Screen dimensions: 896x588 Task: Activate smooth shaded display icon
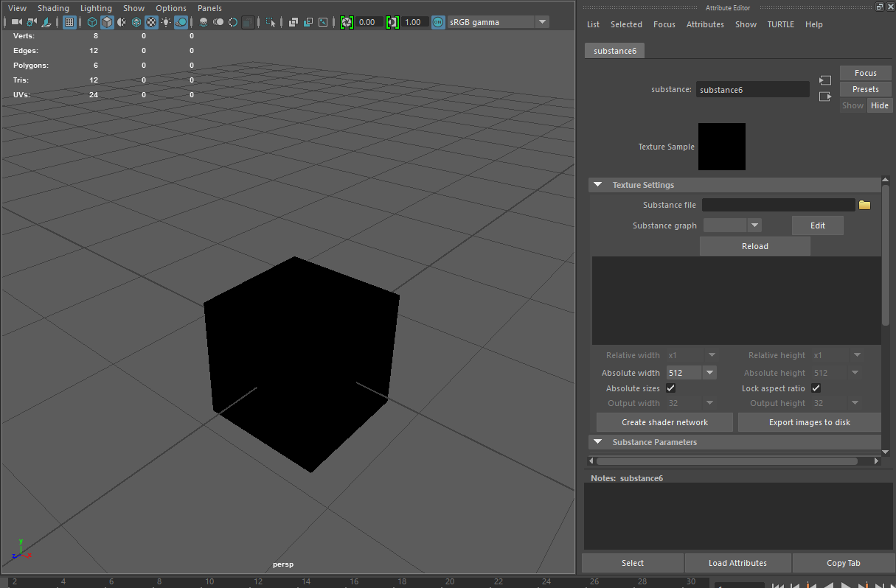click(105, 21)
